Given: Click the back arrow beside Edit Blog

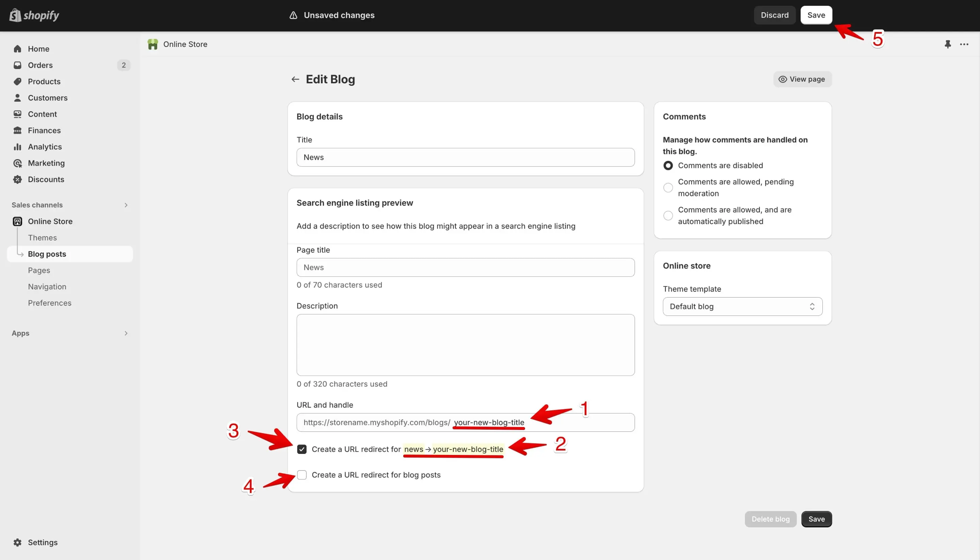Looking at the screenshot, I should (x=295, y=79).
